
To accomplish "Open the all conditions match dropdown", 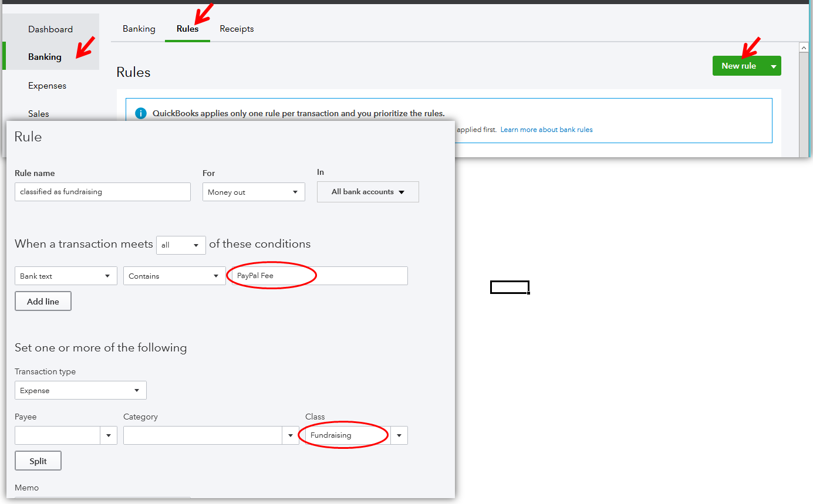I will pyautogui.click(x=181, y=245).
